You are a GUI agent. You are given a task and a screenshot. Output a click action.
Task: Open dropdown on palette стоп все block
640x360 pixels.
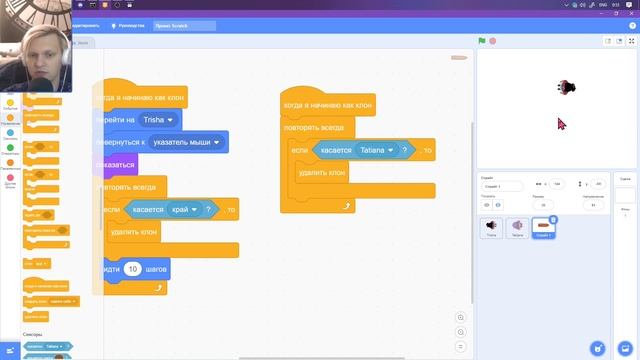click(x=40, y=264)
